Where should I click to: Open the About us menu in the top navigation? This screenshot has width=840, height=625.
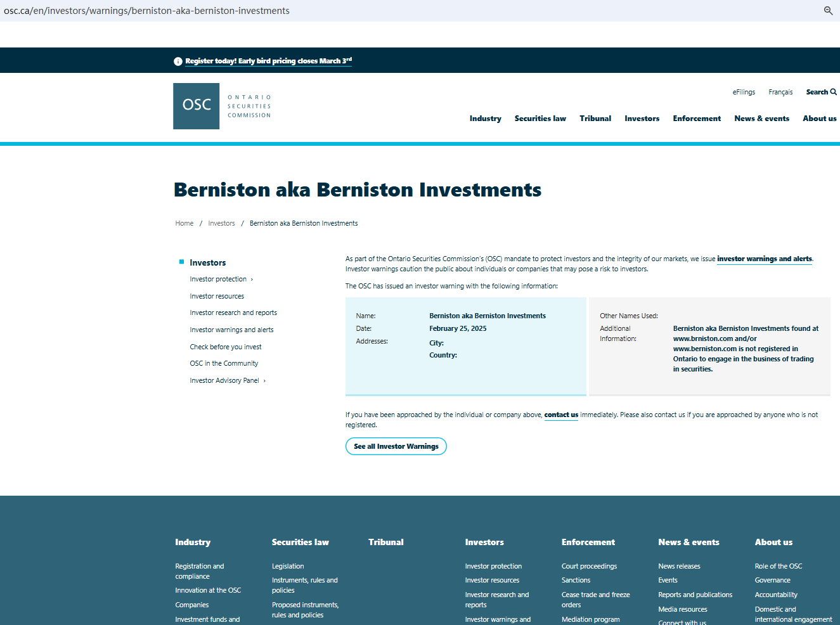[x=820, y=119]
